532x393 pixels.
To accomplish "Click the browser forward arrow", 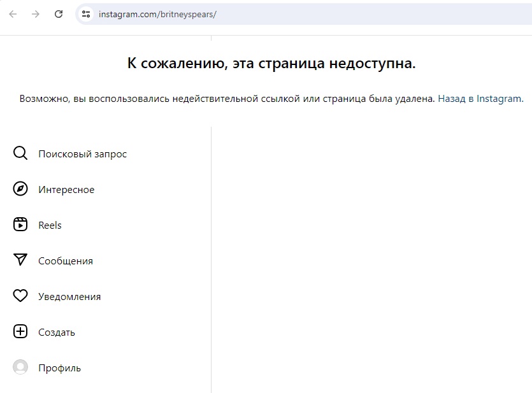I will (36, 14).
